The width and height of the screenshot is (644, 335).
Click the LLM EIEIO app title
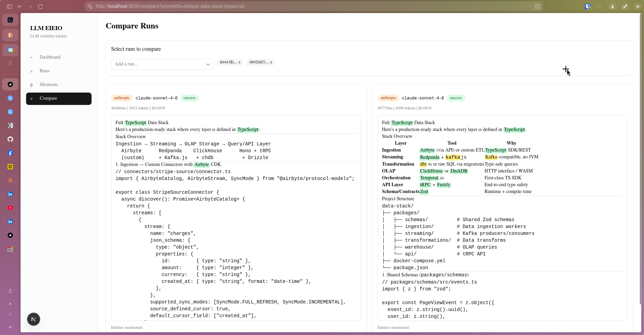pos(46,28)
